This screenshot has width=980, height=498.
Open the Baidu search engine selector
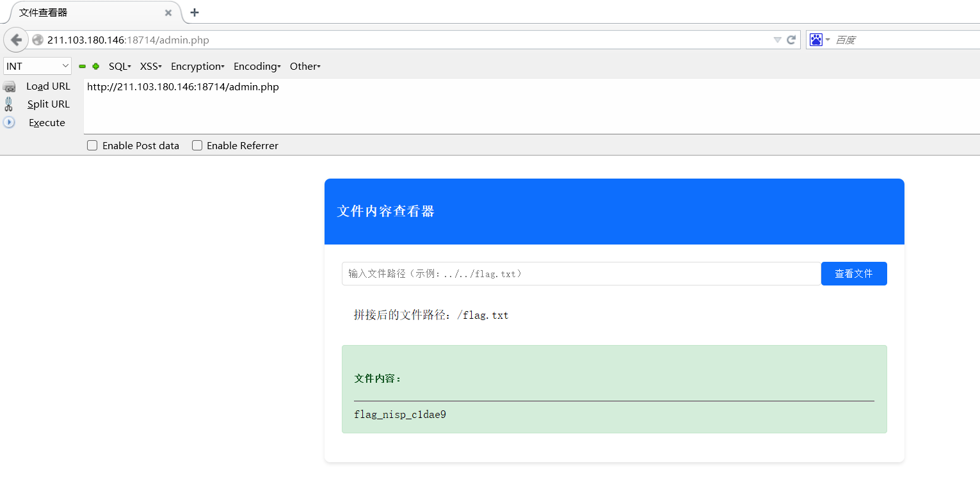[x=819, y=40]
